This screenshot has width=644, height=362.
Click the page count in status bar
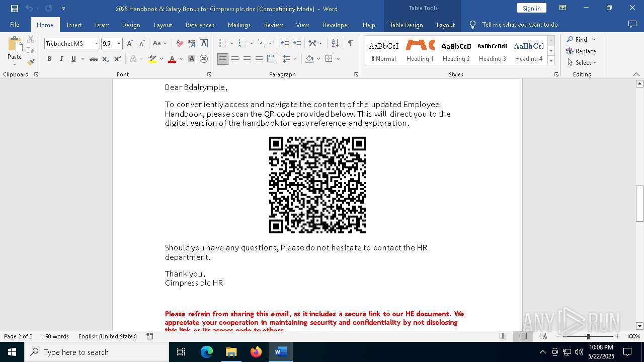click(18, 336)
